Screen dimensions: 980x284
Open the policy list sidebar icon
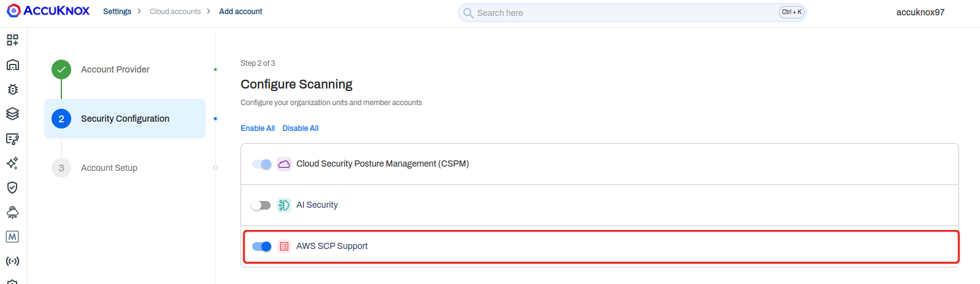tap(12, 138)
